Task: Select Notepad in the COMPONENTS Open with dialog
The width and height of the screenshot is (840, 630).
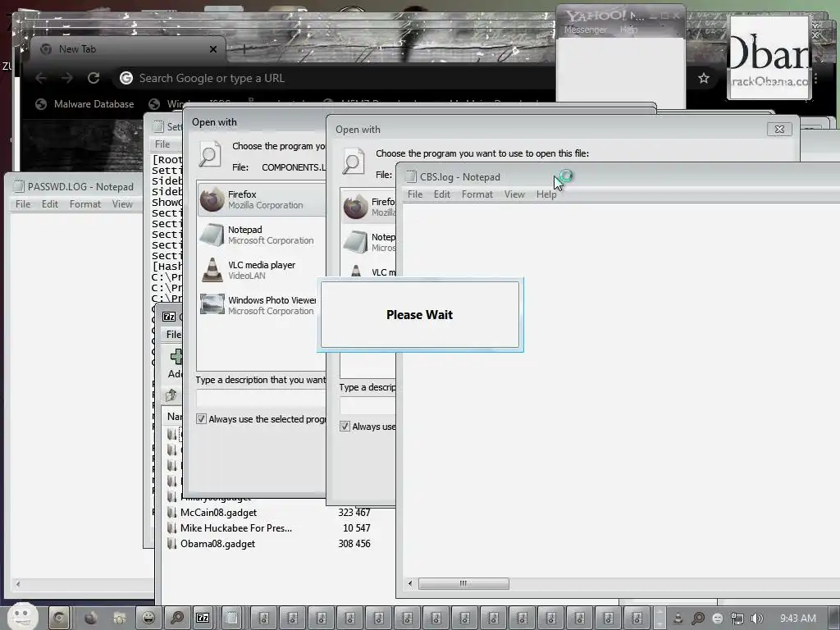Action: (262, 235)
